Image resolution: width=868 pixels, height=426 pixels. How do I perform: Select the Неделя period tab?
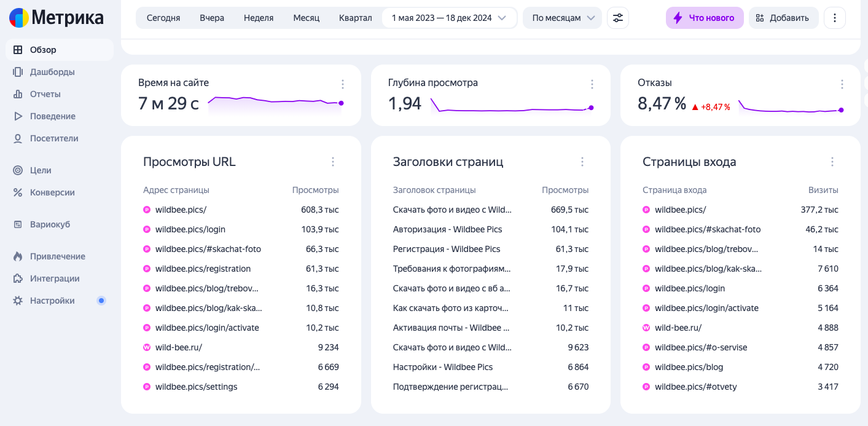[258, 18]
